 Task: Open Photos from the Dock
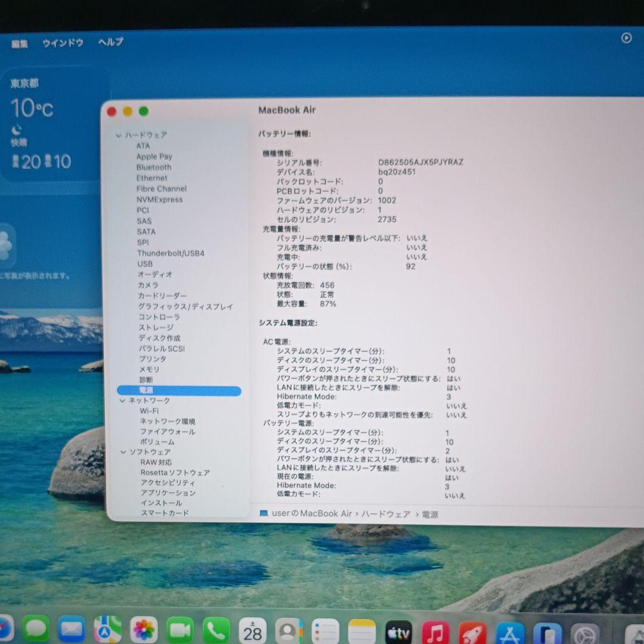coord(144,630)
